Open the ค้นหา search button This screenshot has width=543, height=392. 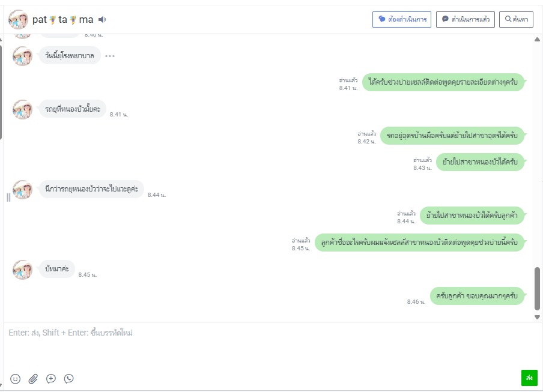(x=516, y=19)
